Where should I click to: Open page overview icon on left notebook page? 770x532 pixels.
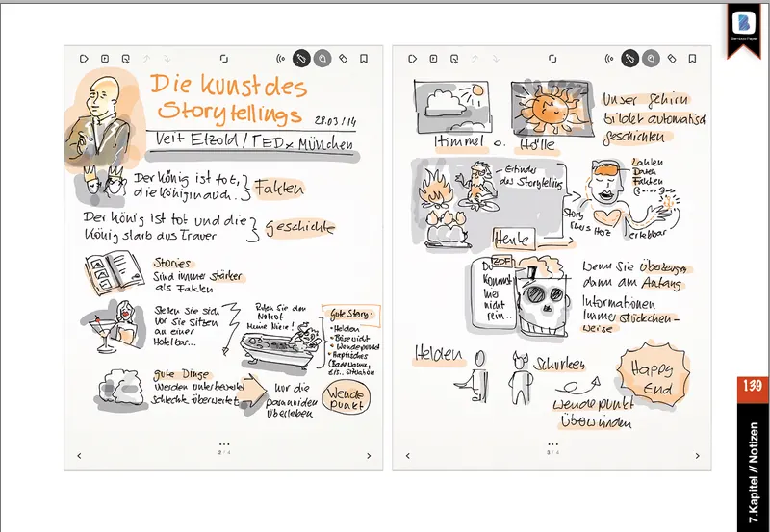(x=224, y=59)
